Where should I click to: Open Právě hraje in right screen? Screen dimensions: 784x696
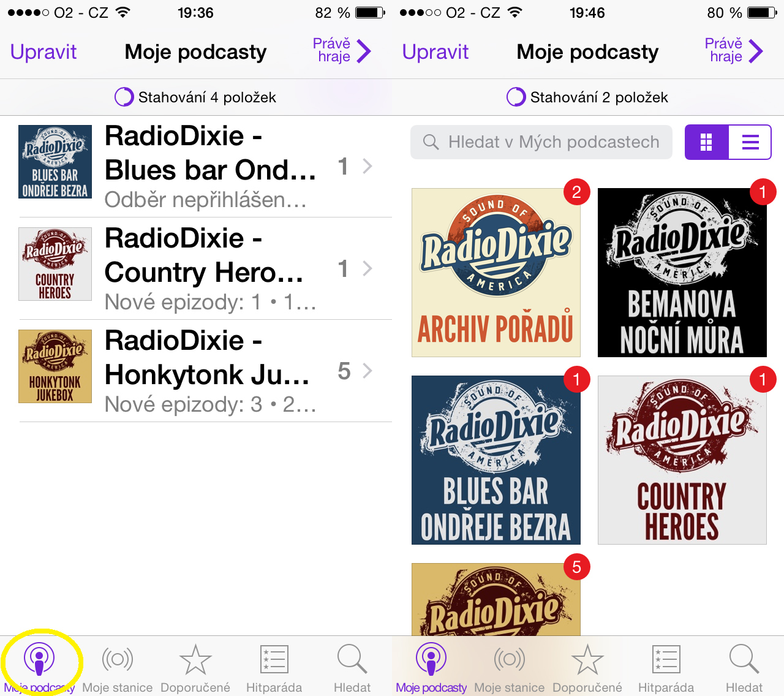734,51
